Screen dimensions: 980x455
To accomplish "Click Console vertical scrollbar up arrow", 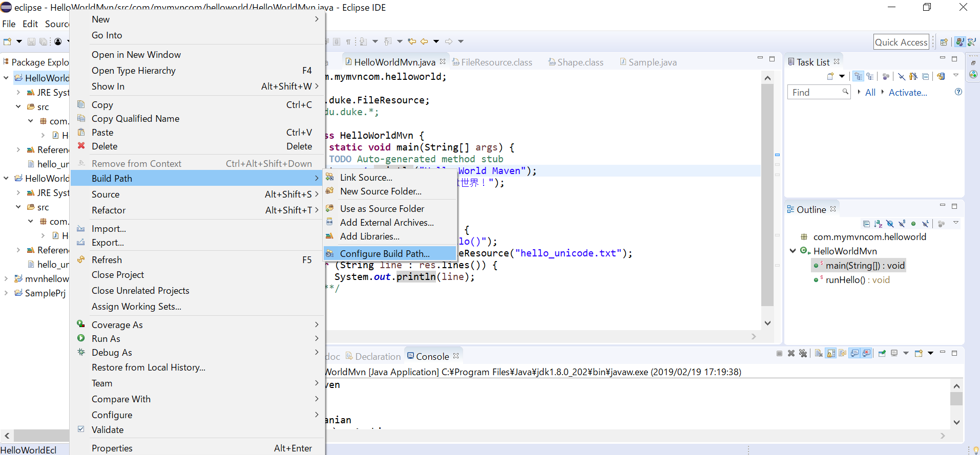I will (956, 385).
